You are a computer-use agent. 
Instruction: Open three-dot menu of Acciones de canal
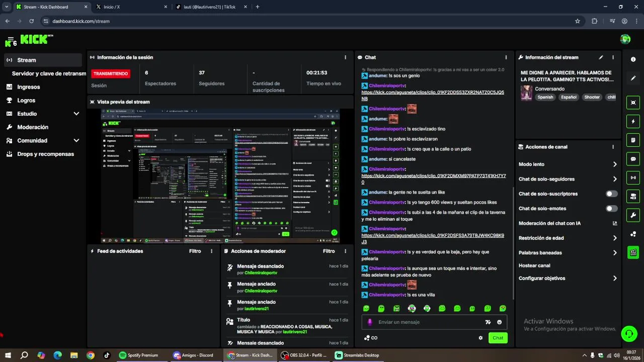pos(613,147)
